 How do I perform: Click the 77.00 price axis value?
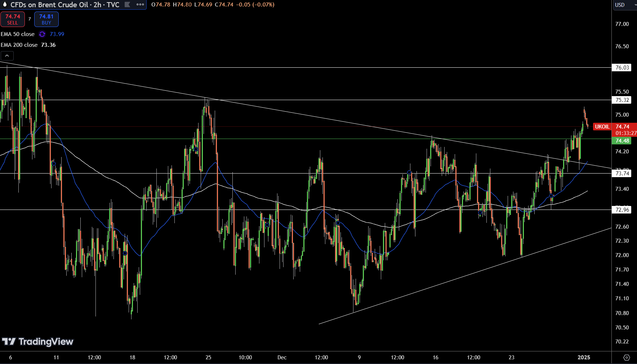pyautogui.click(x=622, y=24)
